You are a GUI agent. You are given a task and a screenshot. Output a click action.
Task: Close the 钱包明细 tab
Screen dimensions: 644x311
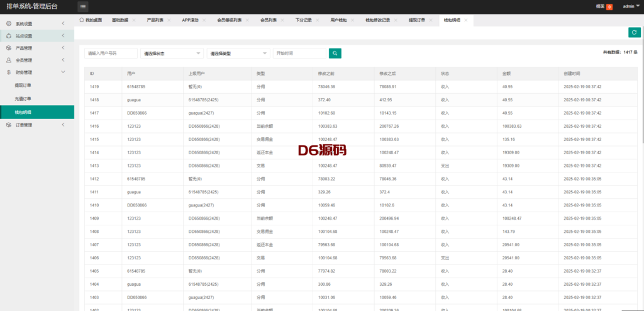[x=466, y=20]
